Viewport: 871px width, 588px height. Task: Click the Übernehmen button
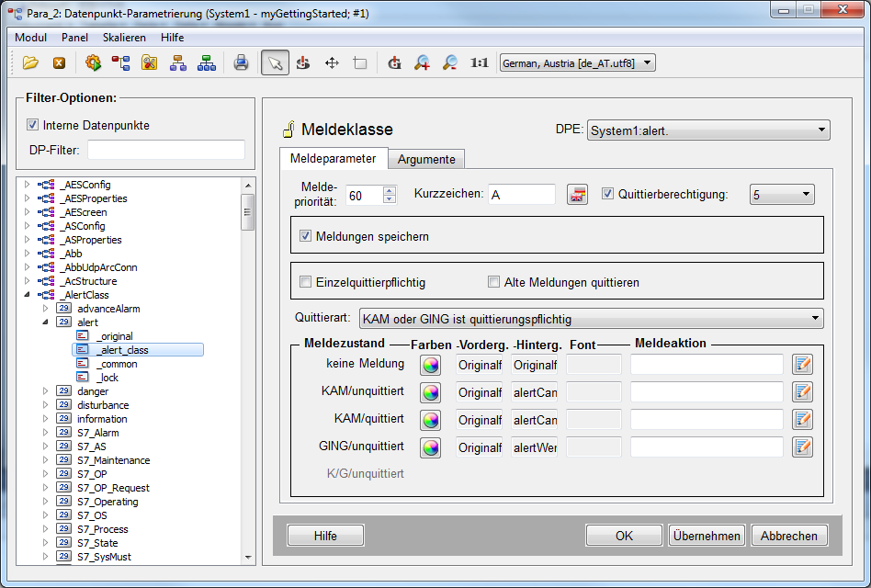pyautogui.click(x=707, y=536)
